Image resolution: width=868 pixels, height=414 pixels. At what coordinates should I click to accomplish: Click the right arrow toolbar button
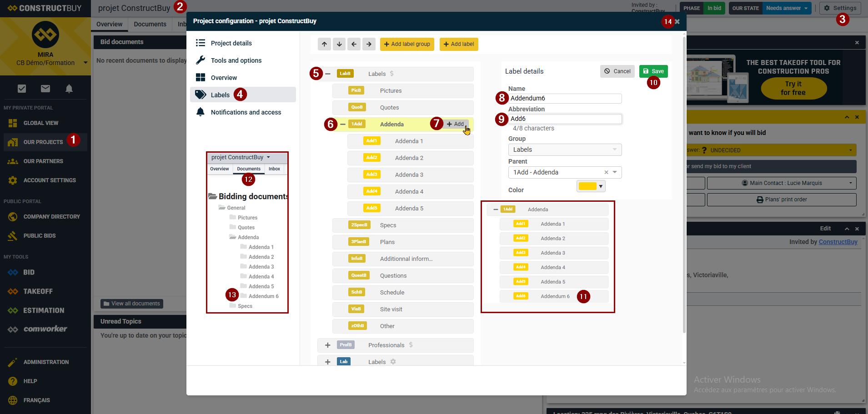coord(369,44)
